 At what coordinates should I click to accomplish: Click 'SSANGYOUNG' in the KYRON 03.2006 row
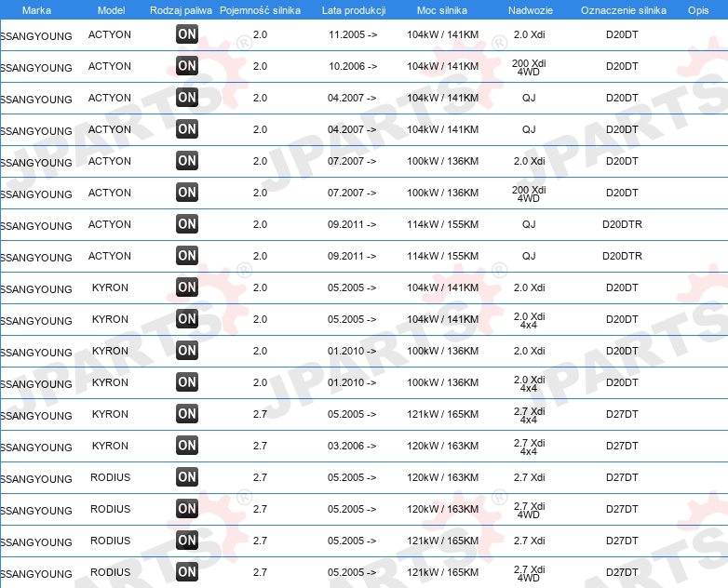pyautogui.click(x=36, y=448)
